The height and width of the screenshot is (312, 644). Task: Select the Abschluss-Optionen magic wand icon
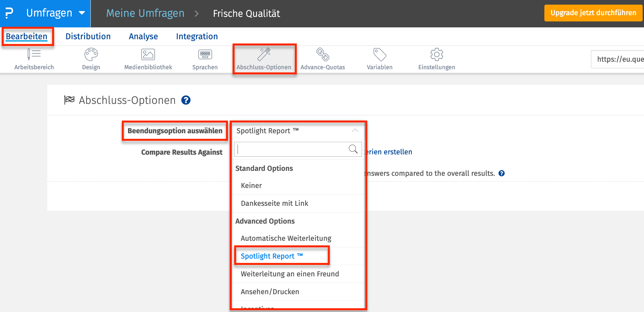[x=264, y=54]
